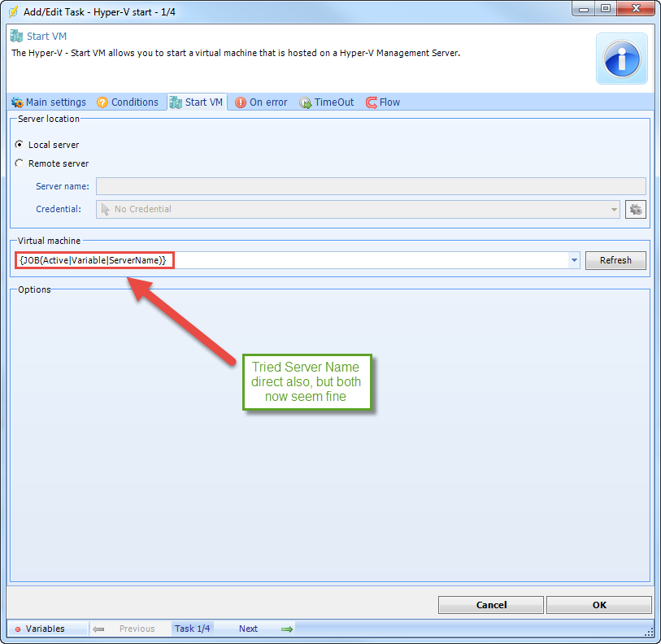
Task: Click the Start VM header icon
Action: click(x=15, y=37)
